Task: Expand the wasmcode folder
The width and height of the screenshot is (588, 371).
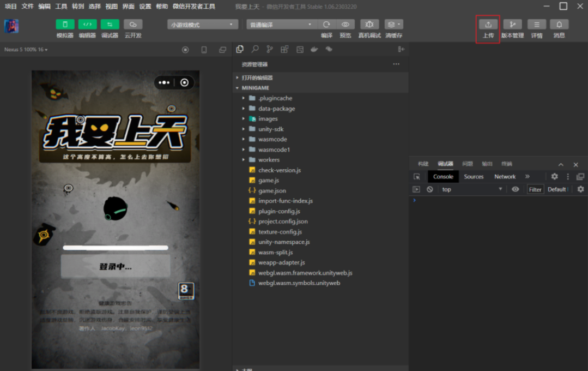Action: click(x=272, y=139)
